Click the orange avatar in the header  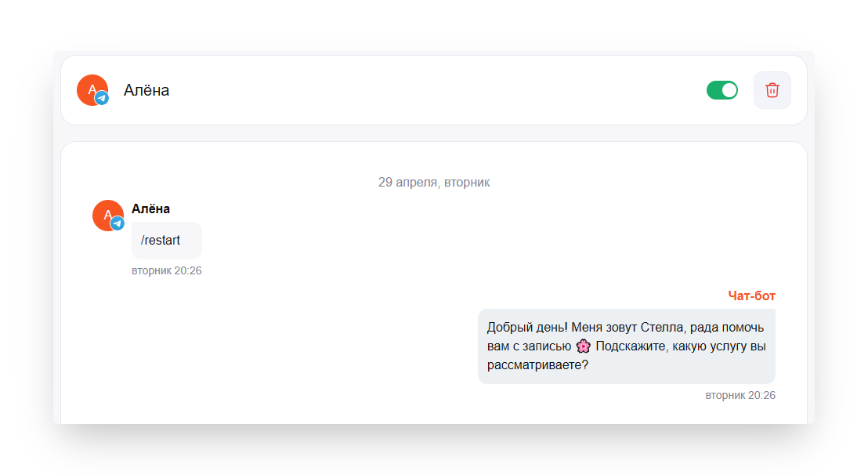(x=92, y=89)
